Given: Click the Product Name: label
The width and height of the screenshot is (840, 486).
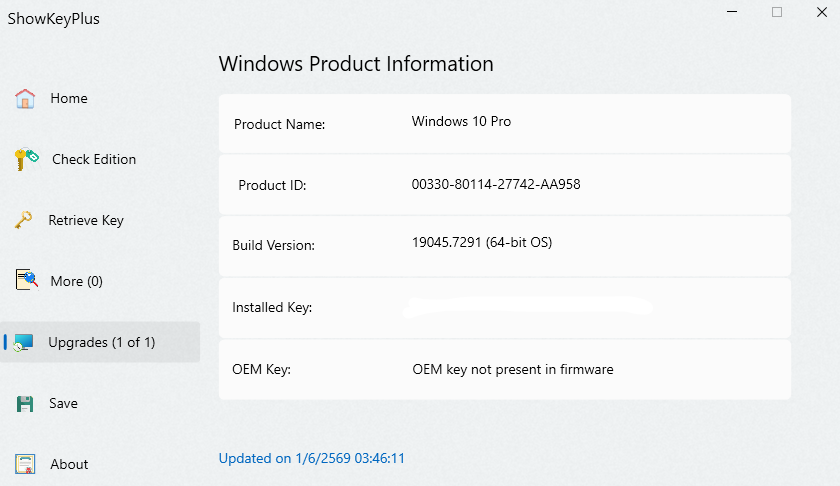Looking at the screenshot, I should pos(280,124).
